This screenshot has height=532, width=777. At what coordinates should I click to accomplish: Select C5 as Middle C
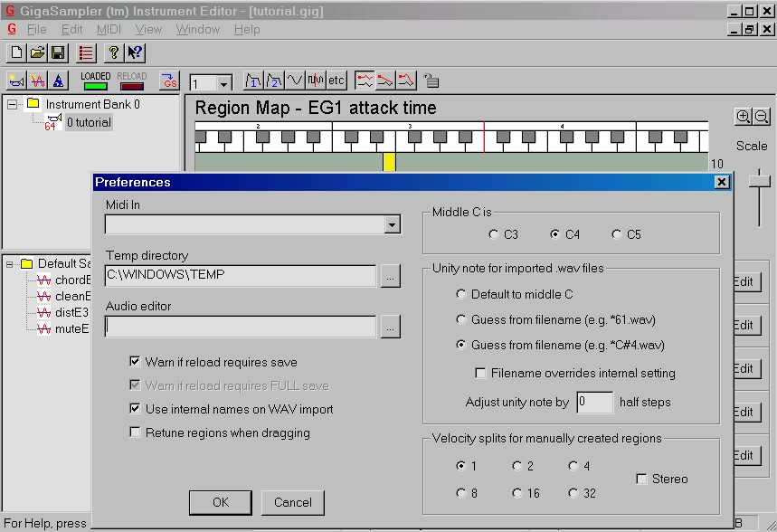click(617, 234)
